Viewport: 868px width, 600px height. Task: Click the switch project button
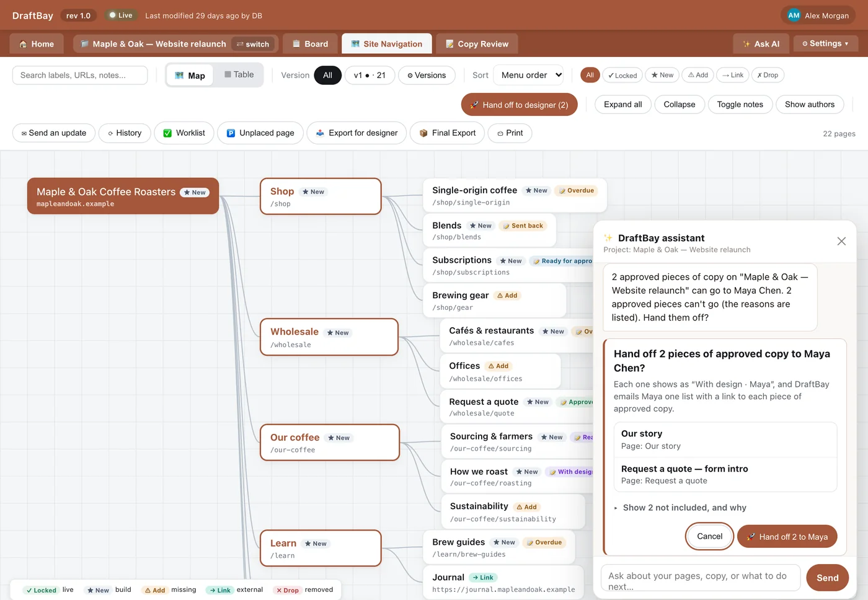[x=253, y=44]
